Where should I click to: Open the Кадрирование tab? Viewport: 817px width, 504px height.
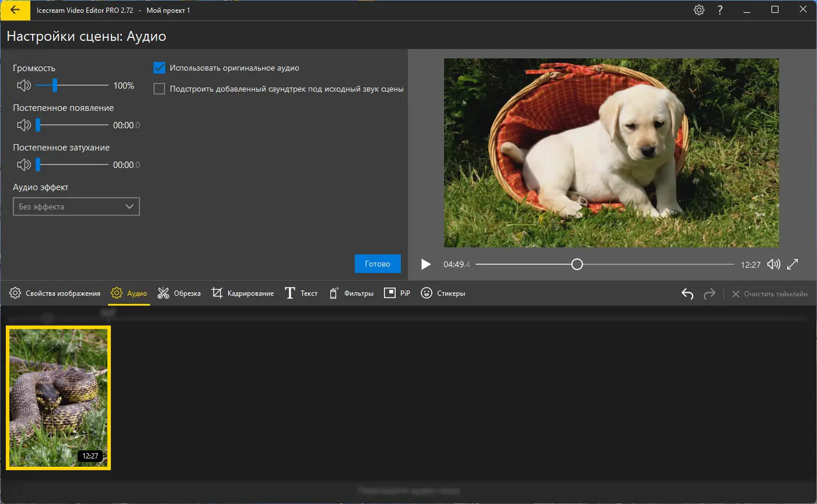pos(243,293)
